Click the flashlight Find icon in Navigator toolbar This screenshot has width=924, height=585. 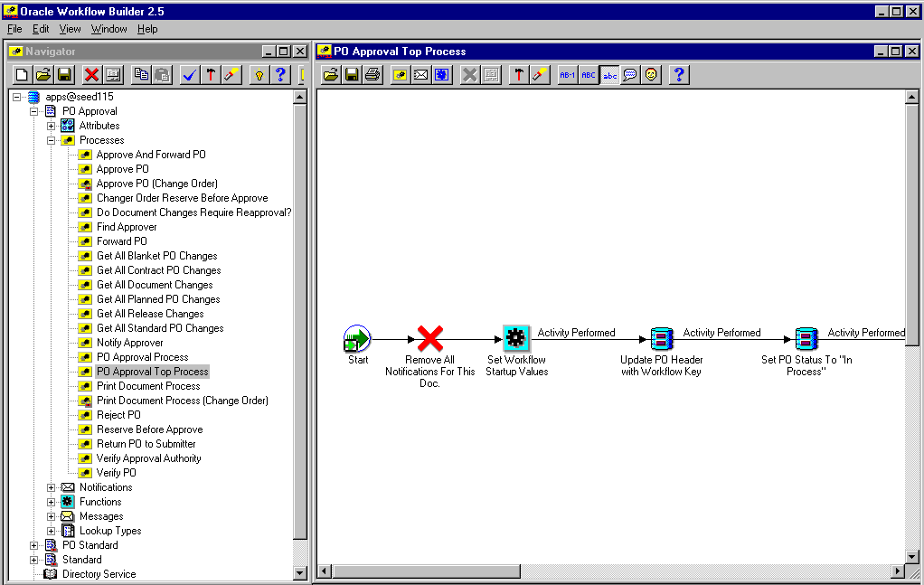[x=231, y=75]
